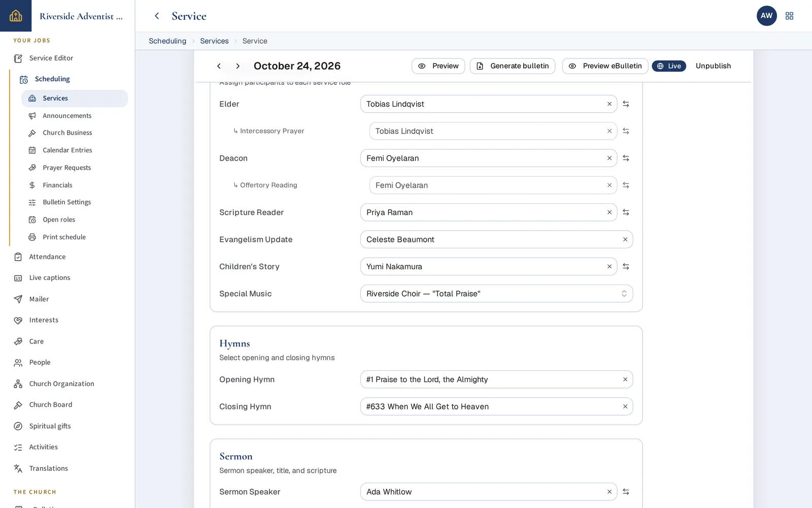Go back using the arrow beside Service title
The image size is (812, 508).
[157, 16]
